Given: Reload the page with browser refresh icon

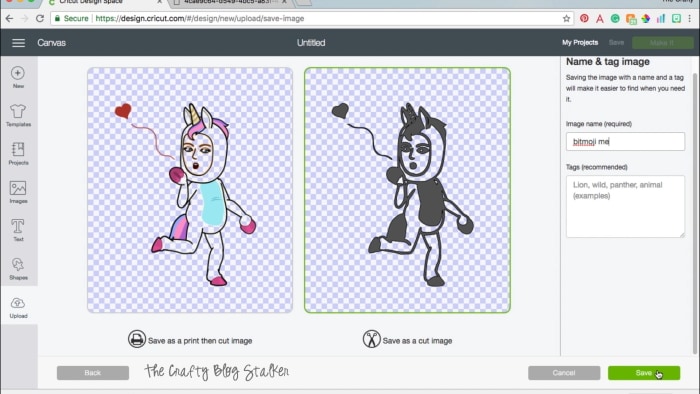Looking at the screenshot, I should pyautogui.click(x=40, y=18).
